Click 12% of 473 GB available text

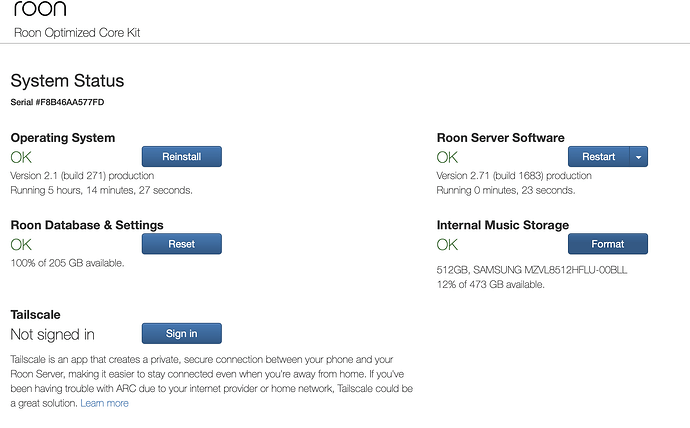coord(490,284)
